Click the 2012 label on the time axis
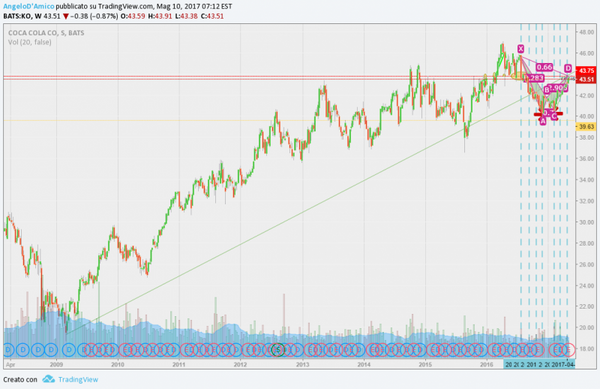Screen dimensions: 600x389 tap(240, 365)
